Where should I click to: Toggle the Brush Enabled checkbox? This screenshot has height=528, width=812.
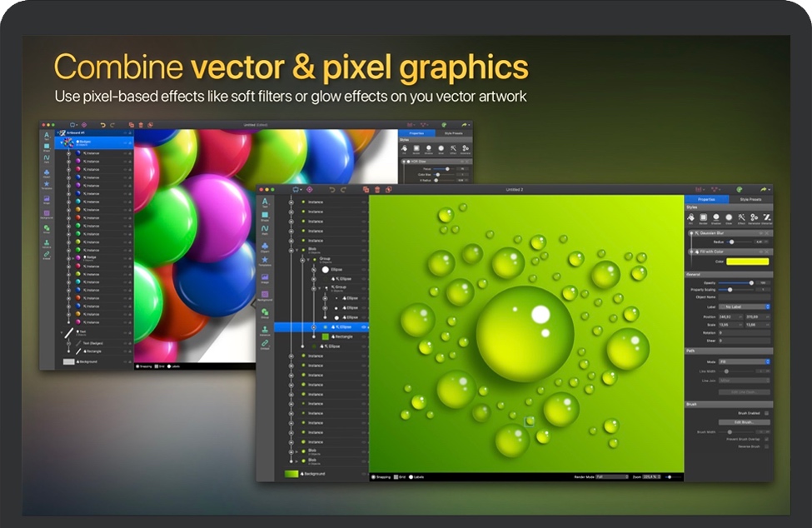(767, 413)
